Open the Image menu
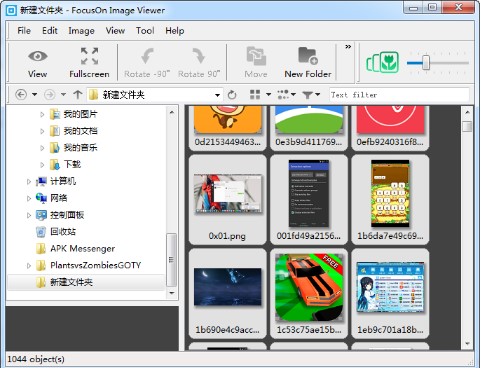This screenshot has width=481, height=368. pyautogui.click(x=81, y=31)
